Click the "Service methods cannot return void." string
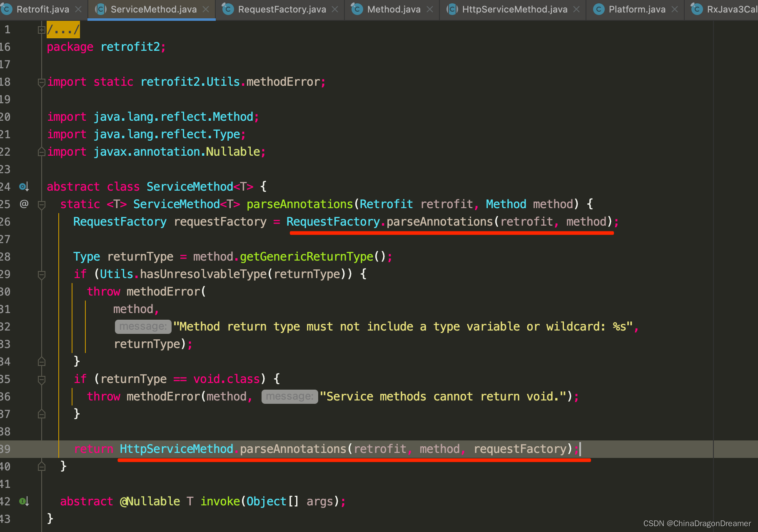 coord(443,396)
